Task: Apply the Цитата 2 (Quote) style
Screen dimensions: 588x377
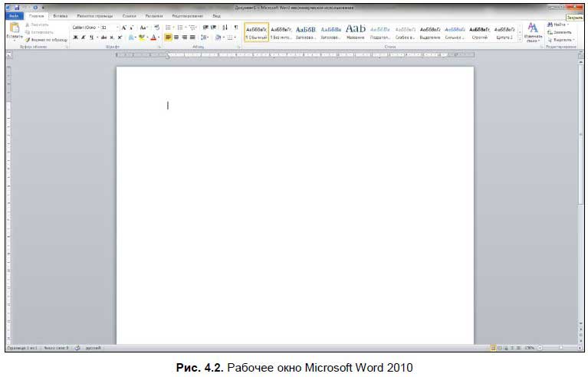Action: coord(504,32)
